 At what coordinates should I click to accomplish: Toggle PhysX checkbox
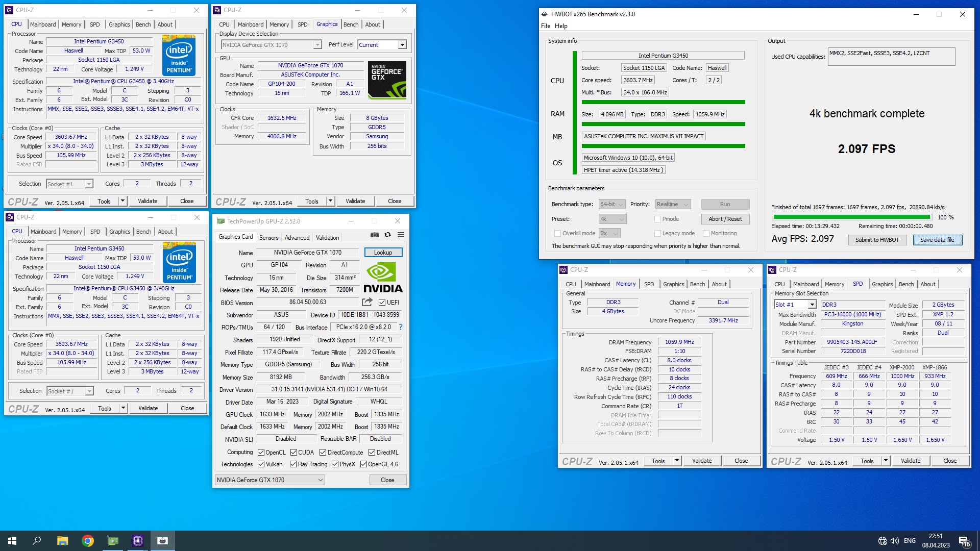335,464
